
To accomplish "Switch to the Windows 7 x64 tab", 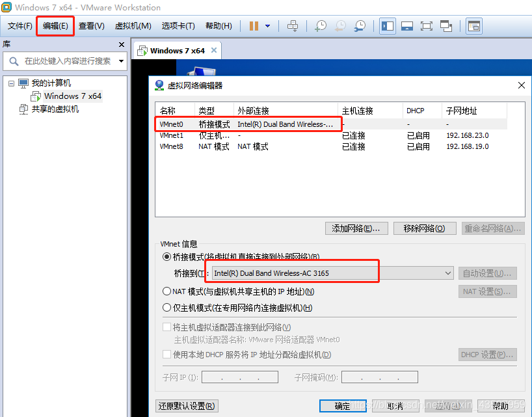I will tap(178, 51).
